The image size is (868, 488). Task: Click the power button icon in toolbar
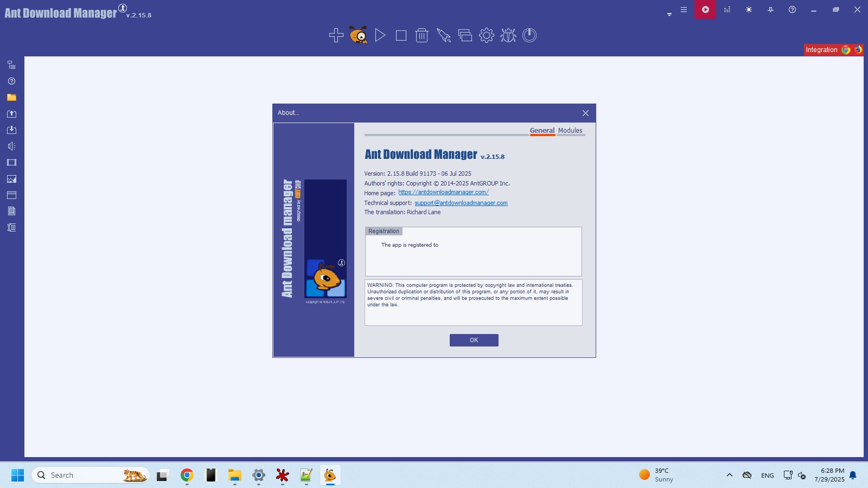point(529,35)
